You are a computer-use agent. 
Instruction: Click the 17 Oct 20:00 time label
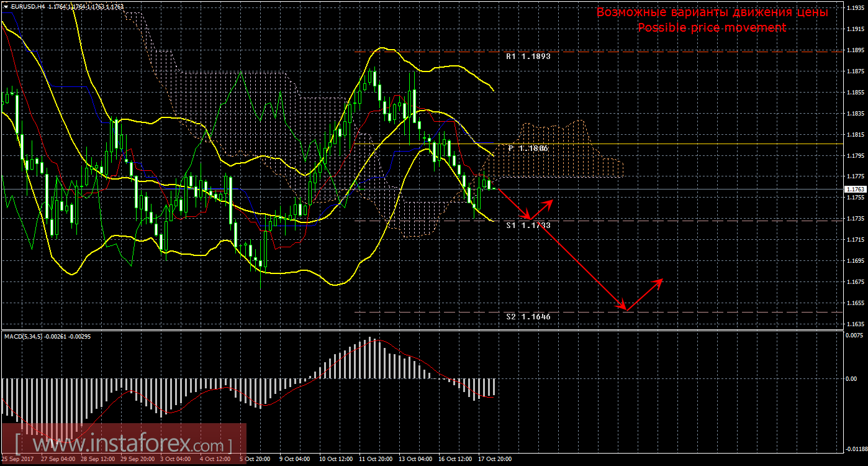[x=495, y=459]
